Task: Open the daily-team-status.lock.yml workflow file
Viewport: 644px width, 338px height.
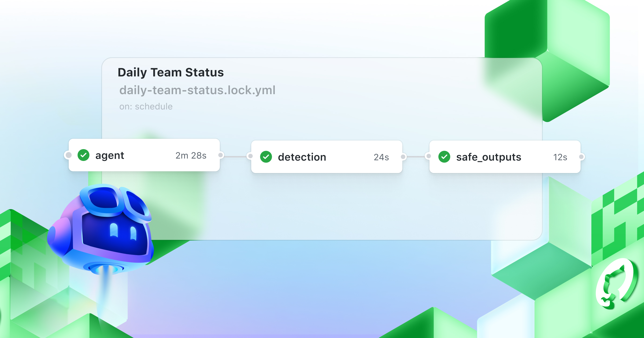Action: click(x=197, y=90)
